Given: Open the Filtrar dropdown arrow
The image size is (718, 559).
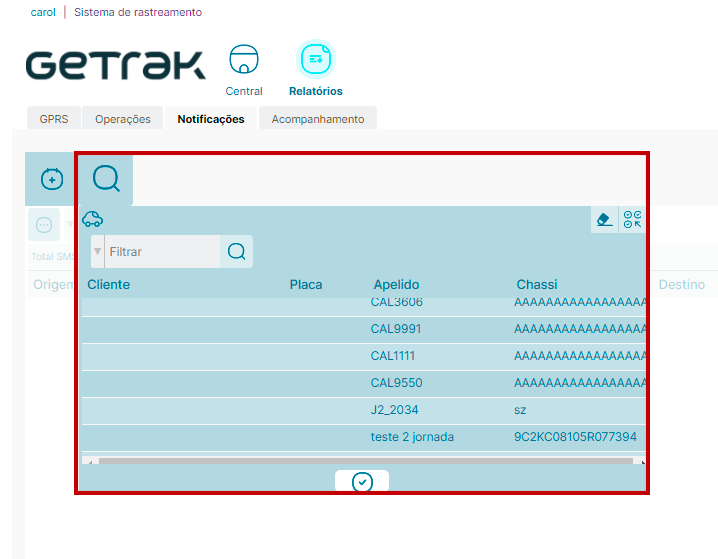Looking at the screenshot, I should 98,251.
